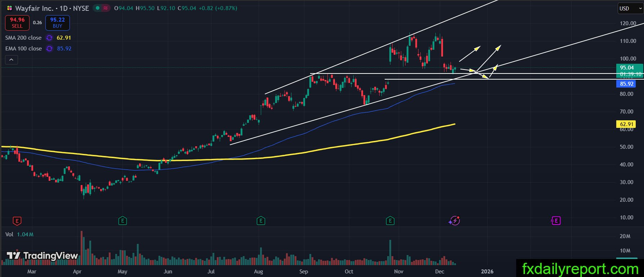Click the Aug label on the time axis

point(258,272)
